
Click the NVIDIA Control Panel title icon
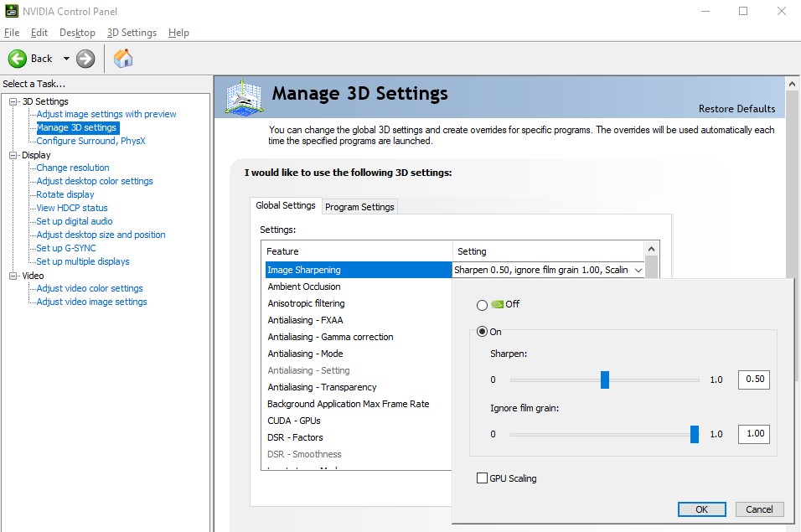[x=10, y=11]
